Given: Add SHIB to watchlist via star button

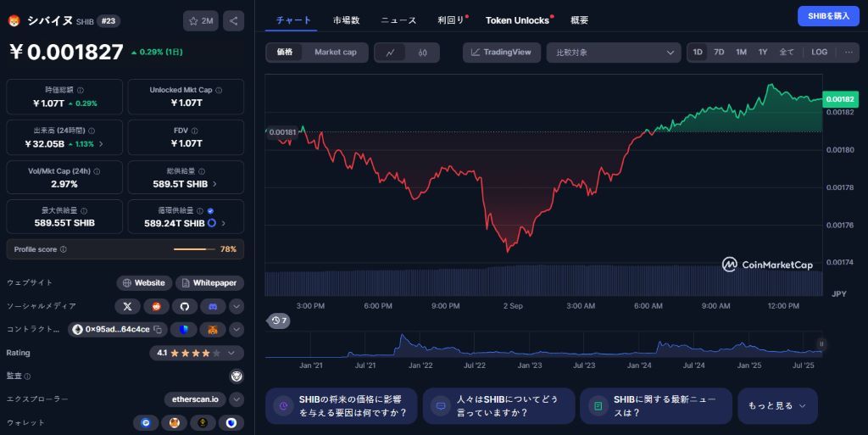Looking at the screenshot, I should [200, 21].
